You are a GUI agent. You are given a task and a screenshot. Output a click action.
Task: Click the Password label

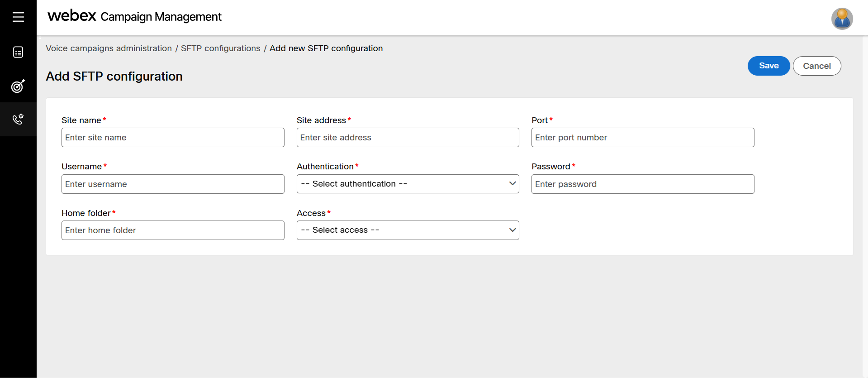551,167
